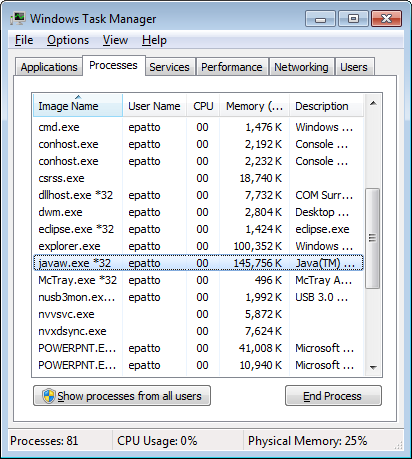This screenshot has height=459, width=412.
Task: Switch to the Services tab
Action: point(169,67)
